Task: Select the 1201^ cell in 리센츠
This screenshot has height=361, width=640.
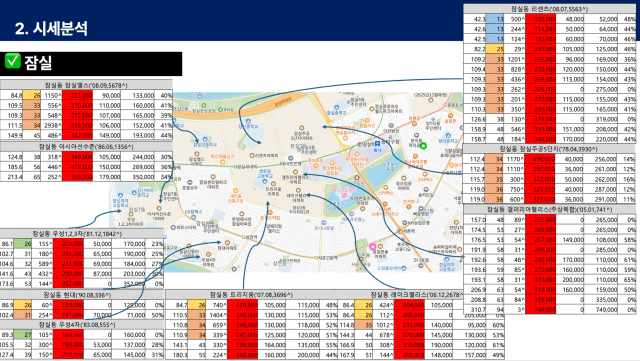Action: 515,59
